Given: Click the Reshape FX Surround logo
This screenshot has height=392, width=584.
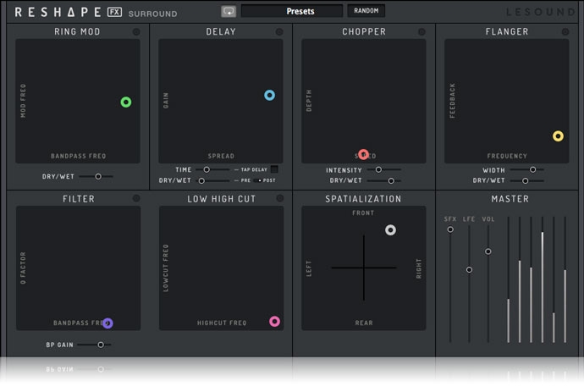Looking at the screenshot, I should pos(93,13).
